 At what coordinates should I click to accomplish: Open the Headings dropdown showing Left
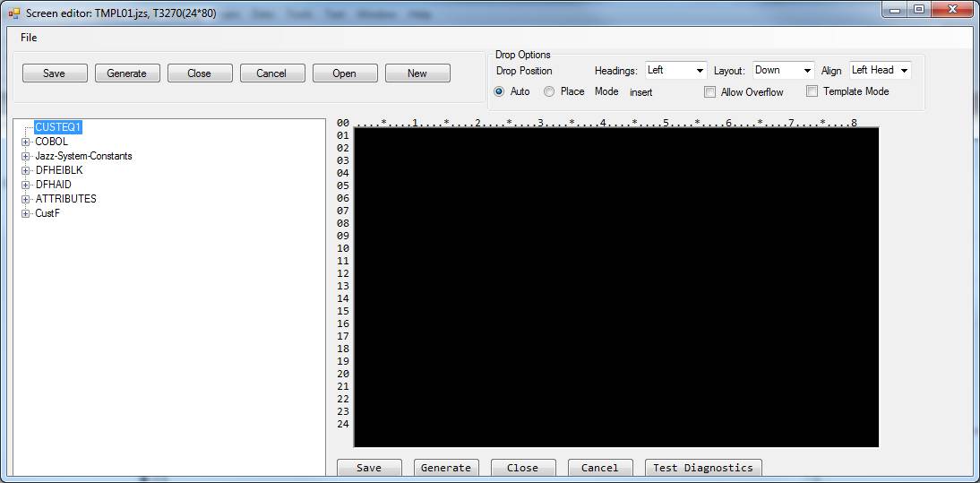click(676, 71)
